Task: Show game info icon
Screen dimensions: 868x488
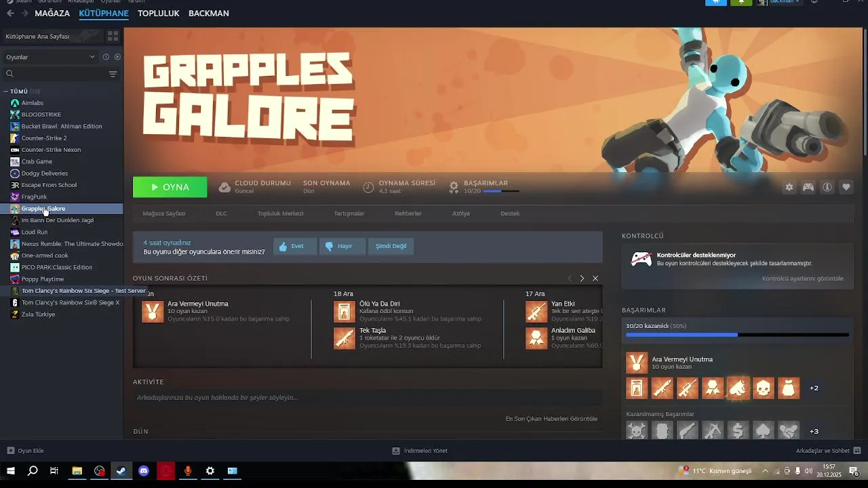Action: tap(827, 187)
